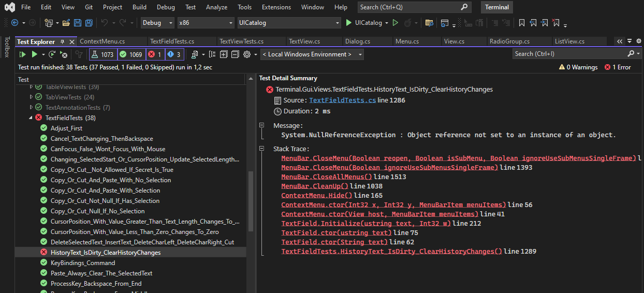This screenshot has width=644, height=293.
Task: Open the x86 platform dropdown
Action: point(206,23)
